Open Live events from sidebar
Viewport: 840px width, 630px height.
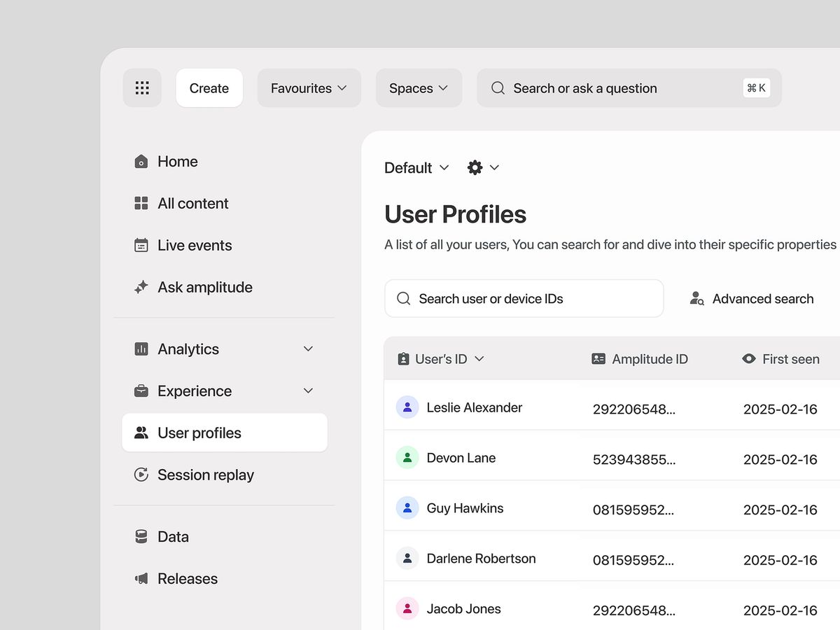point(194,246)
